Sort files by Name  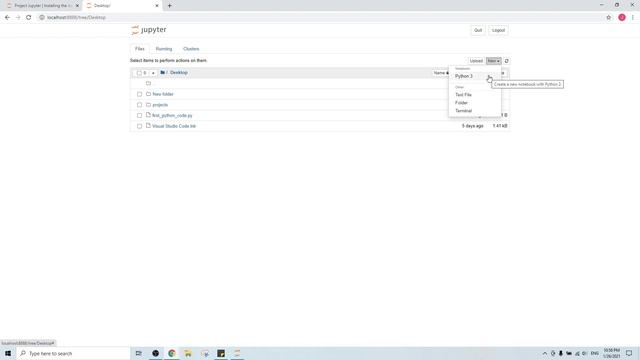tap(440, 73)
